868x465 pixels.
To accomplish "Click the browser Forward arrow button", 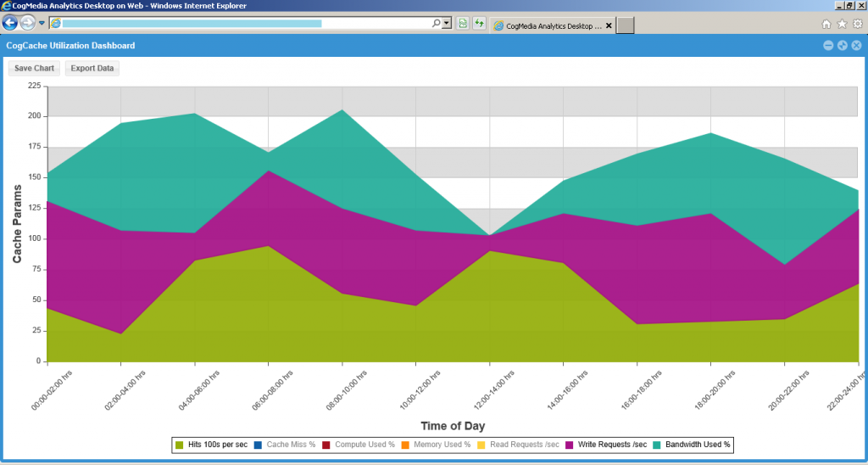I will 28,23.
